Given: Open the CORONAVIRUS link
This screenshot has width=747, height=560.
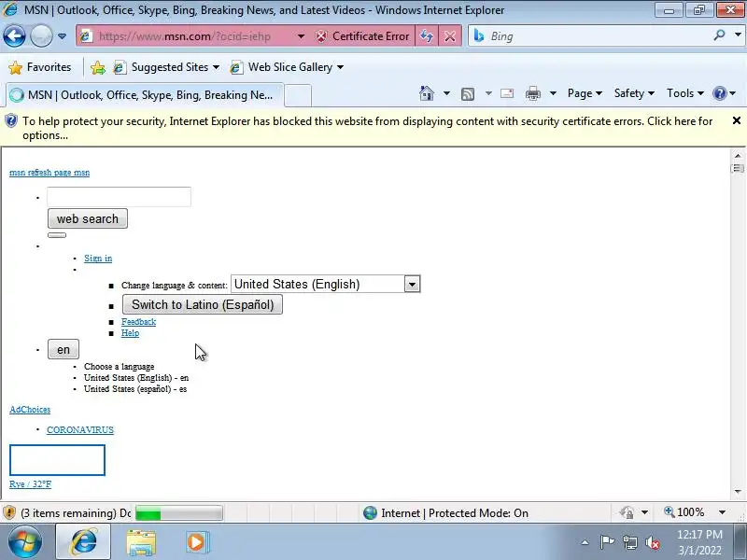Looking at the screenshot, I should click(x=80, y=430).
